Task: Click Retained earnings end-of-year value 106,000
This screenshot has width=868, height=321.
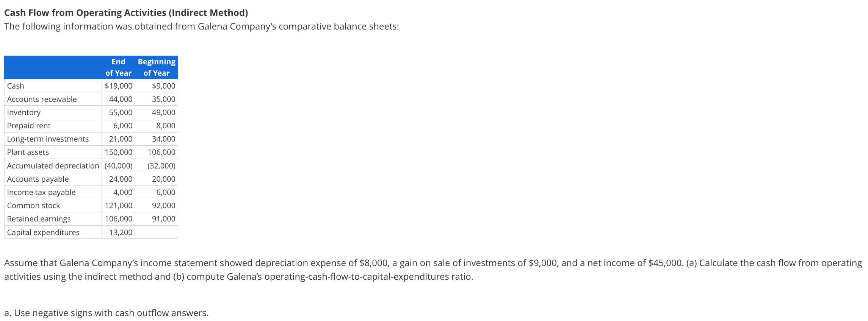Action: [x=119, y=219]
